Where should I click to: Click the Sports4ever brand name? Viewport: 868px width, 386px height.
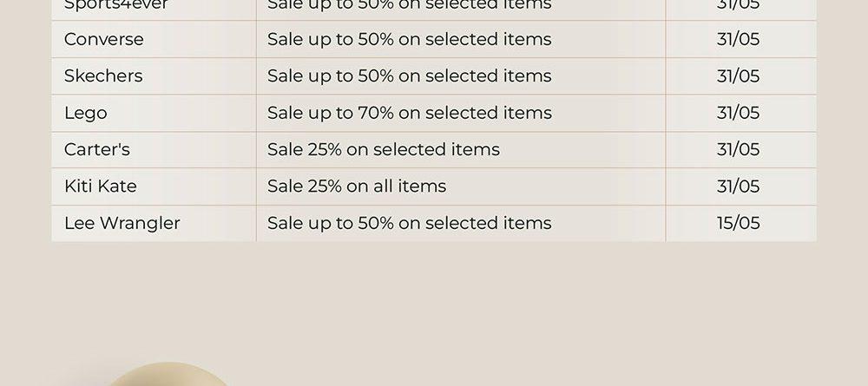tap(115, 5)
